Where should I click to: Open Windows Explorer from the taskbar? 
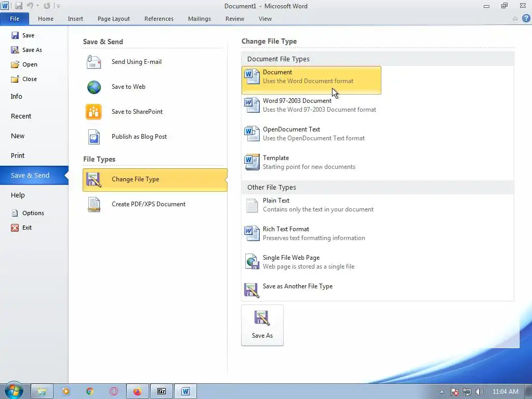tap(42, 392)
